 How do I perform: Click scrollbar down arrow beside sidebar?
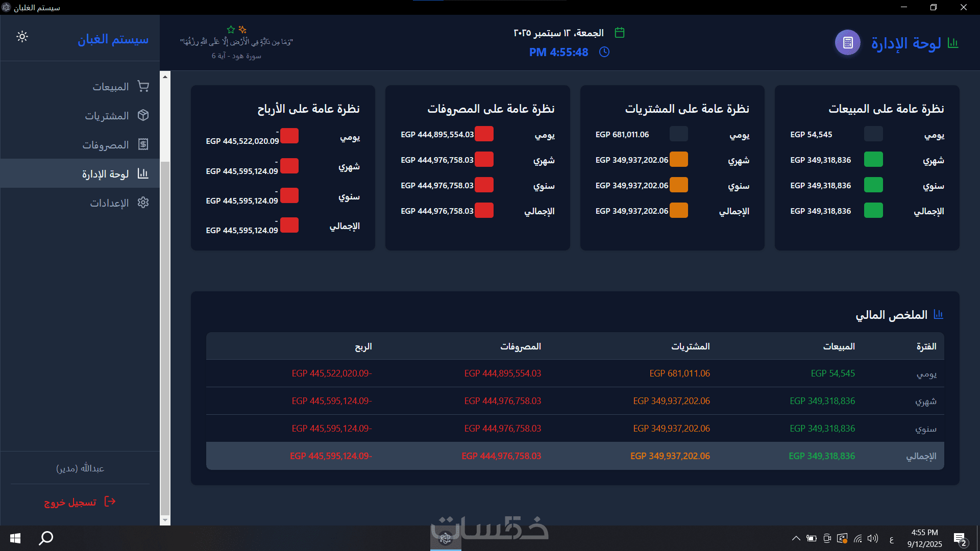165,520
